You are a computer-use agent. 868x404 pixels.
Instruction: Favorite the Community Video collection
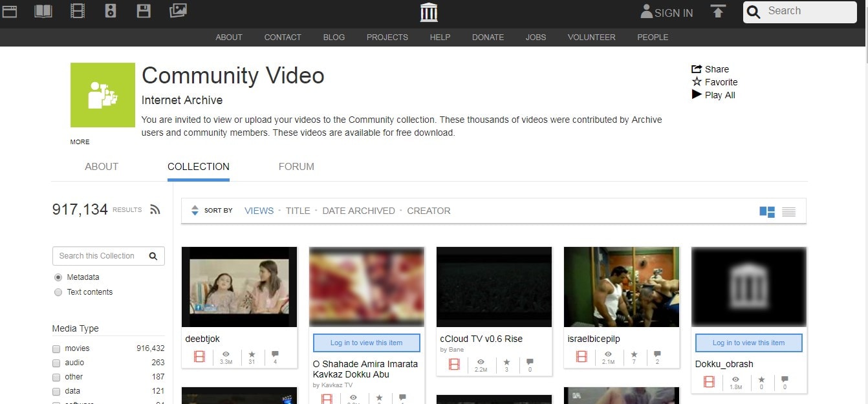coord(715,82)
